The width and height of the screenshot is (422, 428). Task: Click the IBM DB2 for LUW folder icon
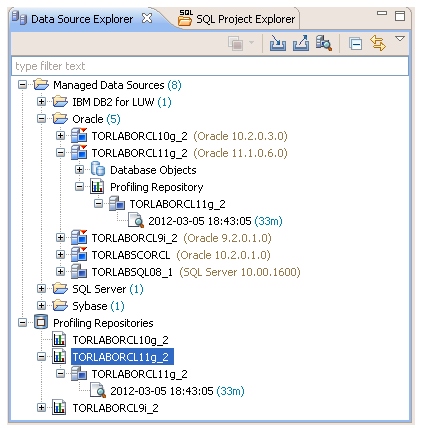[60, 101]
